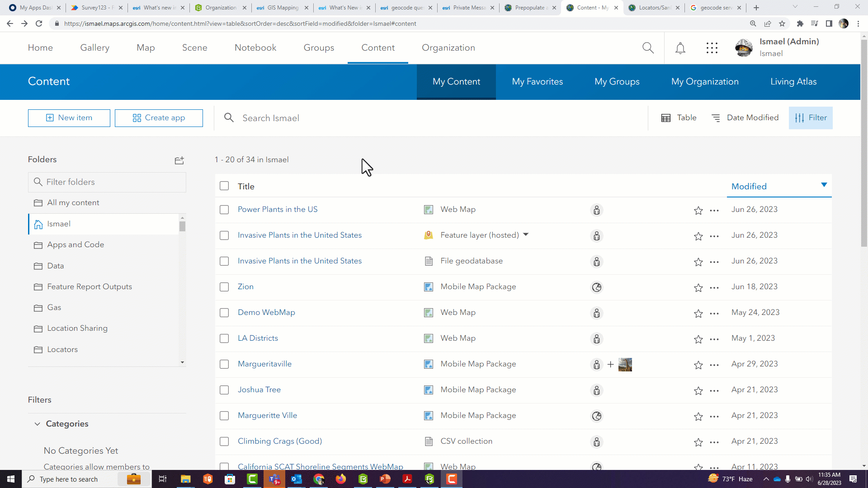Click the Search Ismael input field
868x488 pixels.
(429, 118)
